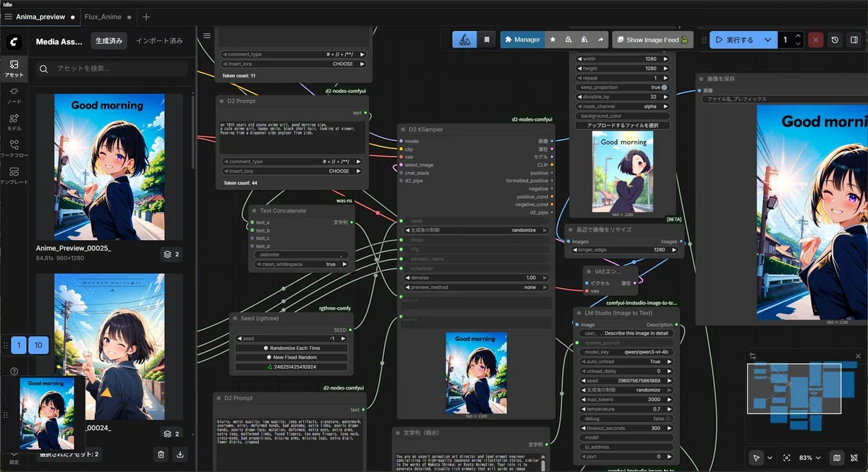868x472 pixels.
Task: Click the new tab plus icon
Action: tap(146, 17)
